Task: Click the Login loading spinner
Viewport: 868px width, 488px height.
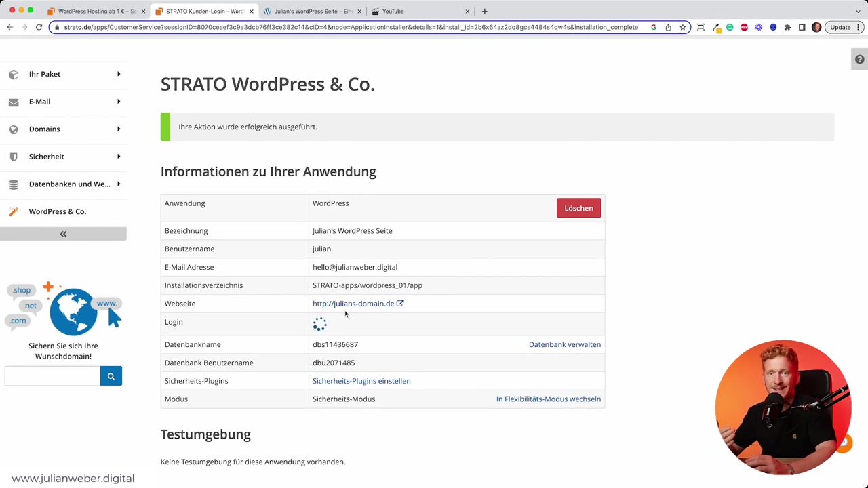Action: click(x=319, y=324)
